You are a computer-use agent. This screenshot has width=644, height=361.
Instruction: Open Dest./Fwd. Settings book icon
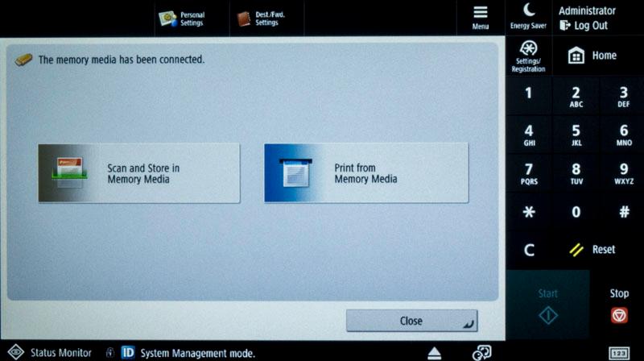244,19
